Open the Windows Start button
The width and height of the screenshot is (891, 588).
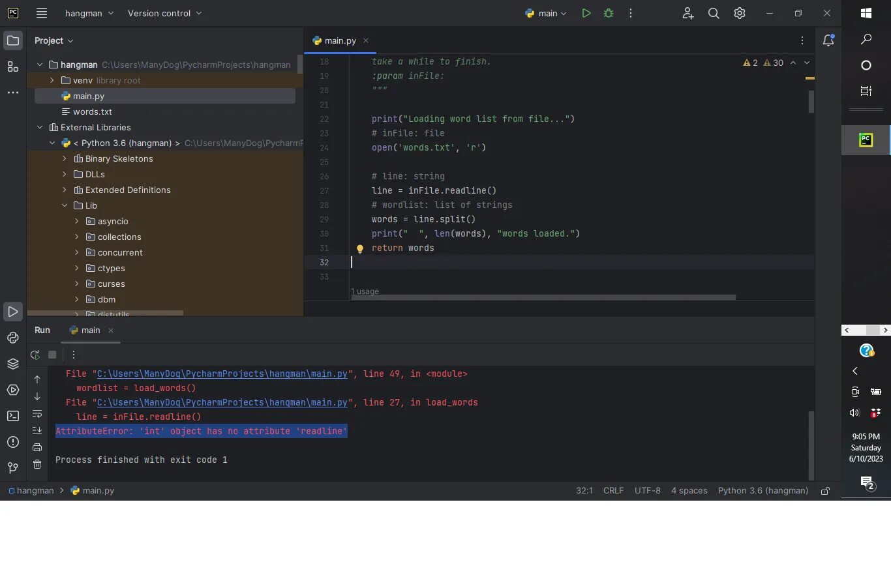[866, 13]
